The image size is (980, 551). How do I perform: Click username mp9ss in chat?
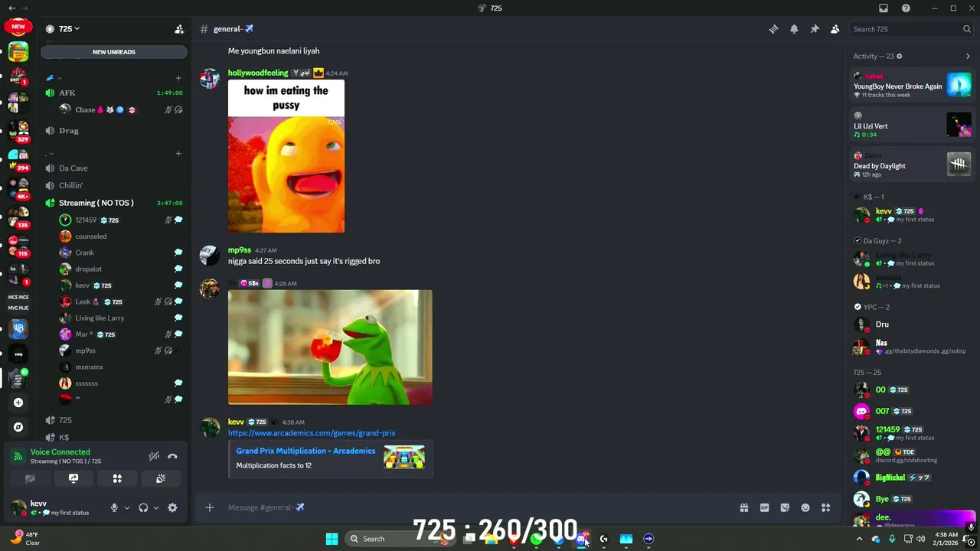(240, 250)
